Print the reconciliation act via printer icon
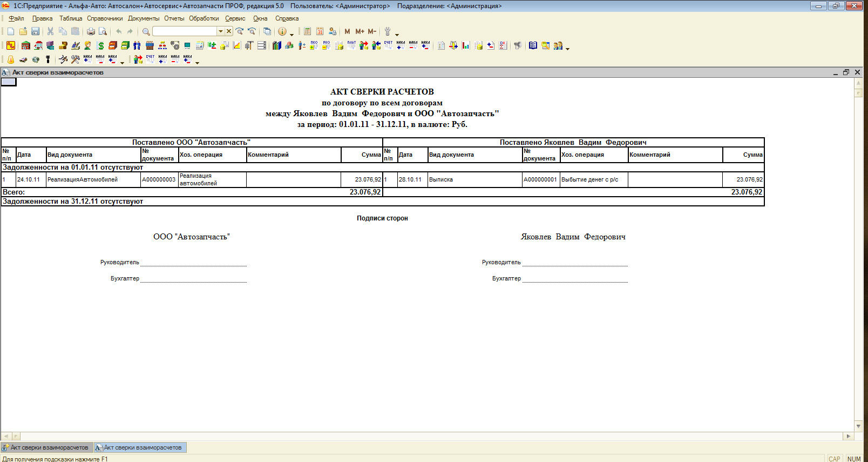Image resolution: width=868 pixels, height=462 pixels. click(91, 31)
